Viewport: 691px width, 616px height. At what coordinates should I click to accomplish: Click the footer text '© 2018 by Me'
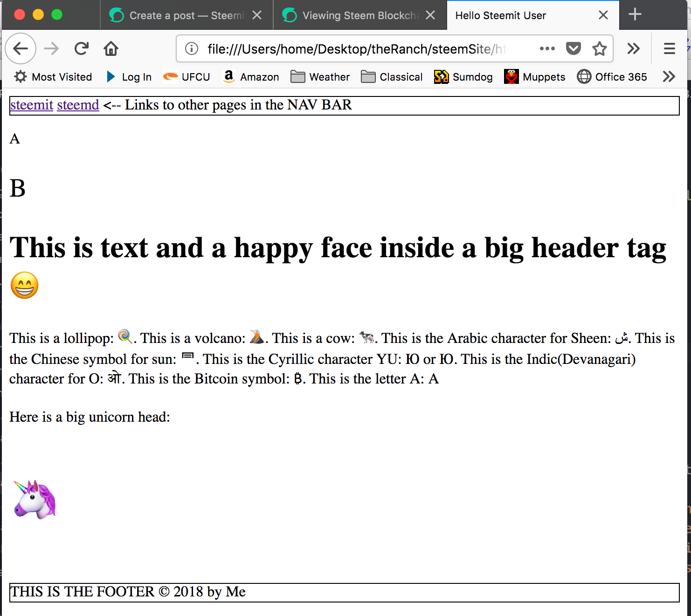pyautogui.click(x=202, y=592)
